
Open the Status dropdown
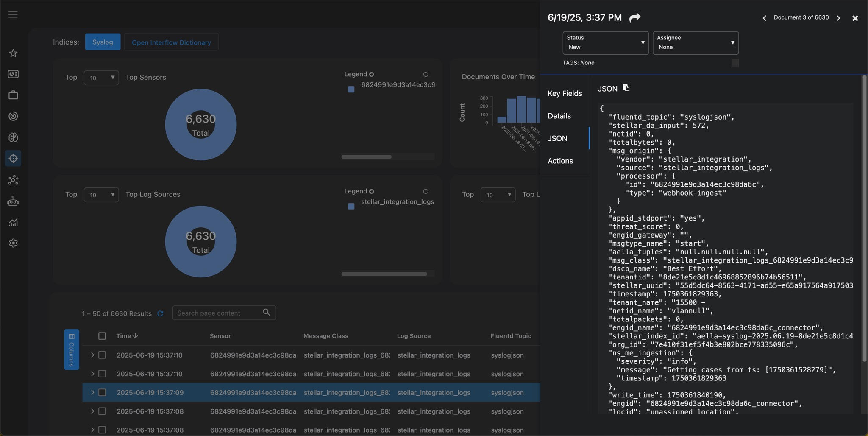click(605, 43)
